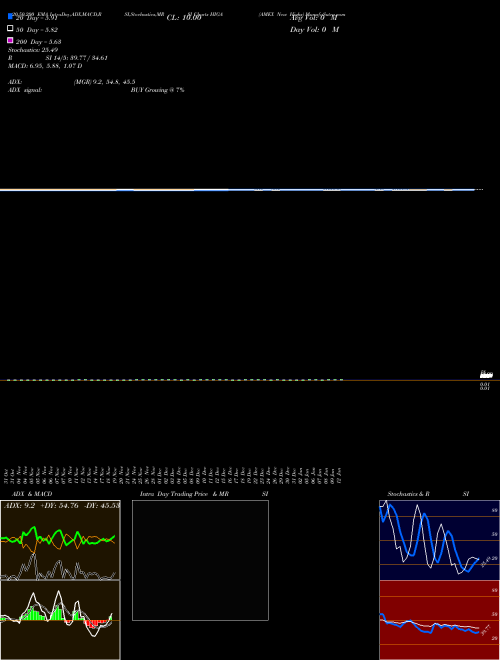Open the ADX indicator chart thumbnail
This screenshot has width=500, height=660.
[x=60, y=540]
